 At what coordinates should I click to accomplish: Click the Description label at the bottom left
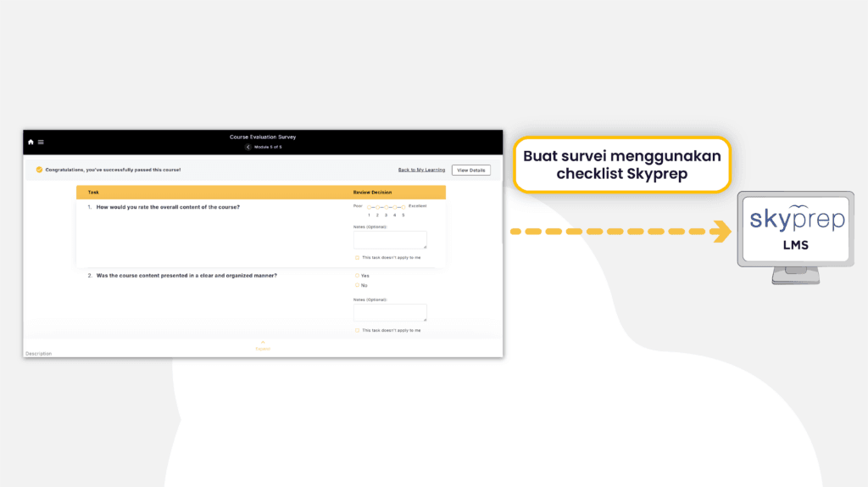[39, 354]
